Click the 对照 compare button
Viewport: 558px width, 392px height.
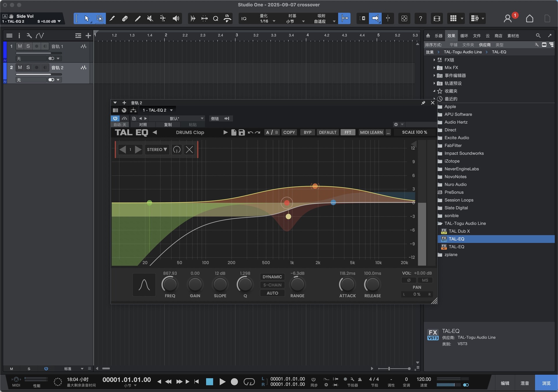coord(143,125)
